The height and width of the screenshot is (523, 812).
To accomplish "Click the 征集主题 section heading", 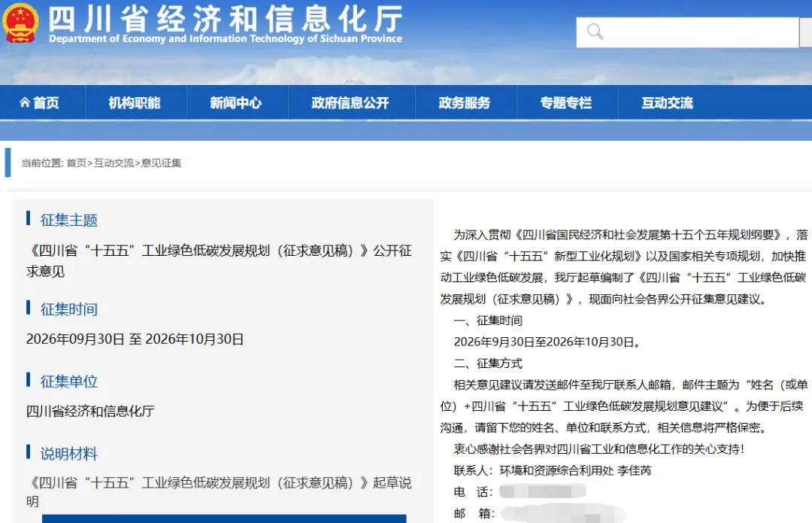I will click(x=69, y=220).
